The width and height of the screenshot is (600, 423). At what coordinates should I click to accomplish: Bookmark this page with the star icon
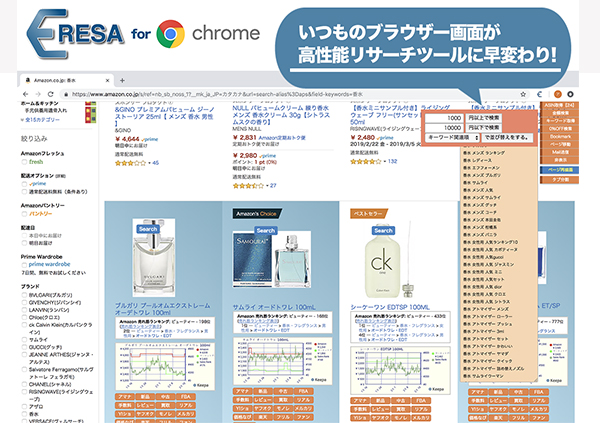pos(523,94)
